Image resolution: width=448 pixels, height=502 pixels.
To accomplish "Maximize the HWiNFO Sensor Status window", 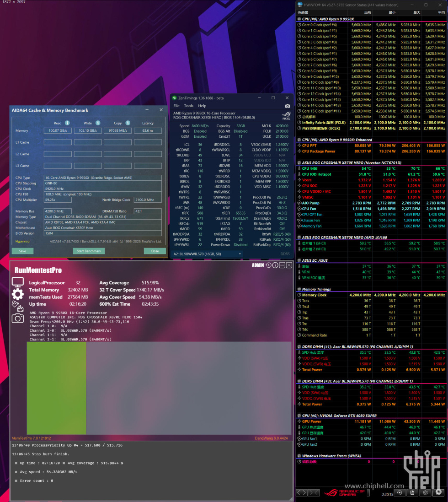I will (x=426, y=5).
